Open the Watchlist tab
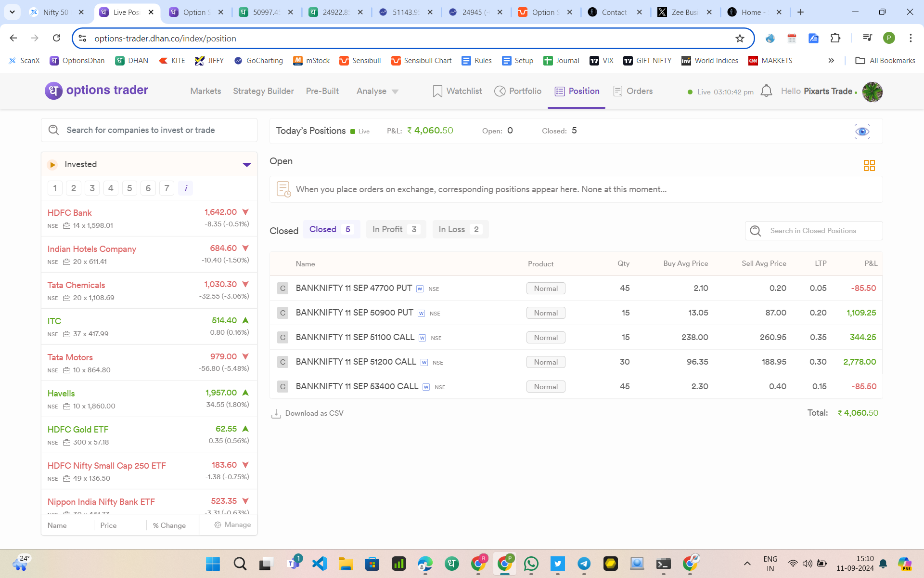This screenshot has width=924, height=578. click(x=457, y=91)
